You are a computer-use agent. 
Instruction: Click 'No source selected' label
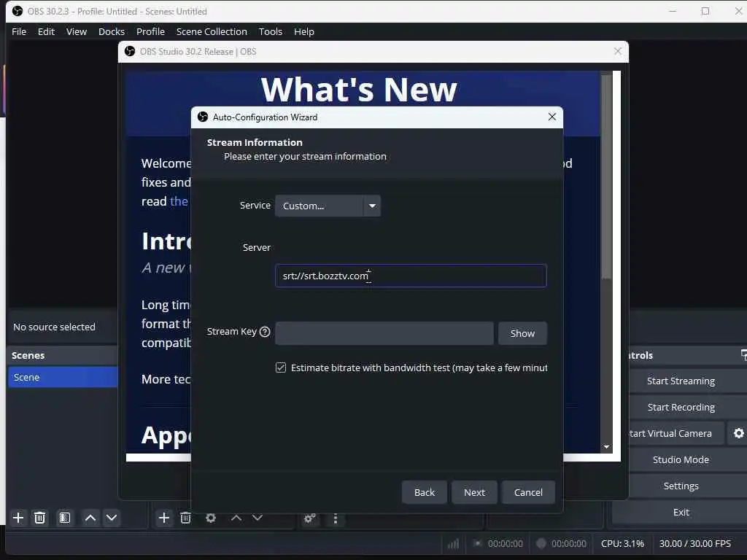pyautogui.click(x=54, y=327)
